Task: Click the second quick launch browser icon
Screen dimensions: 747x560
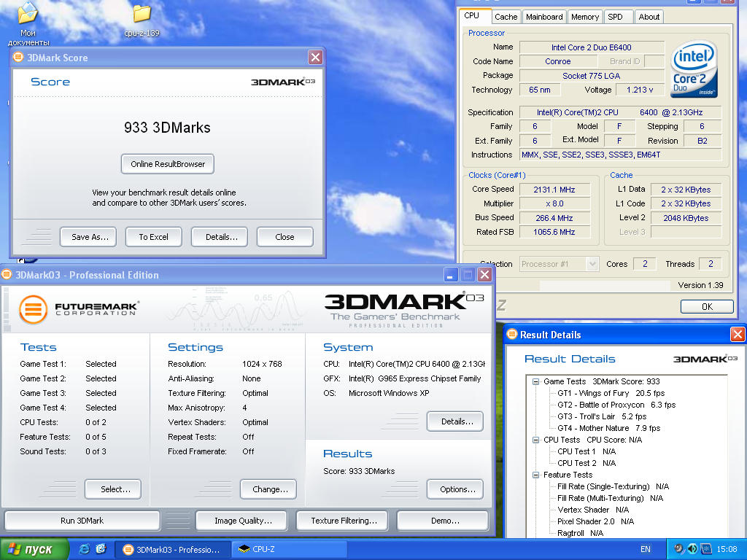Action: tap(101, 549)
